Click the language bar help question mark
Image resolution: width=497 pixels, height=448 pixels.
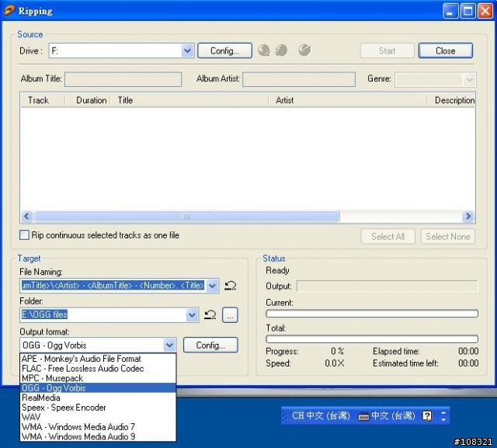[x=427, y=416]
